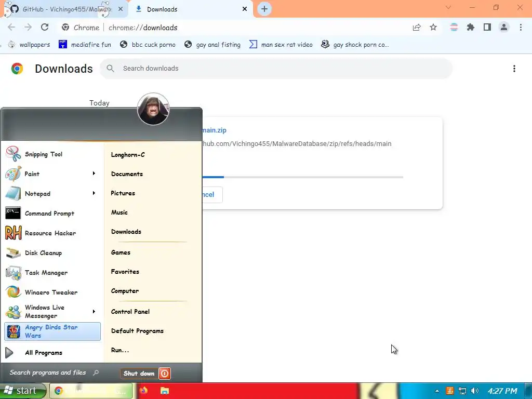
Task: Show hidden system tray icons
Action: [437, 391]
